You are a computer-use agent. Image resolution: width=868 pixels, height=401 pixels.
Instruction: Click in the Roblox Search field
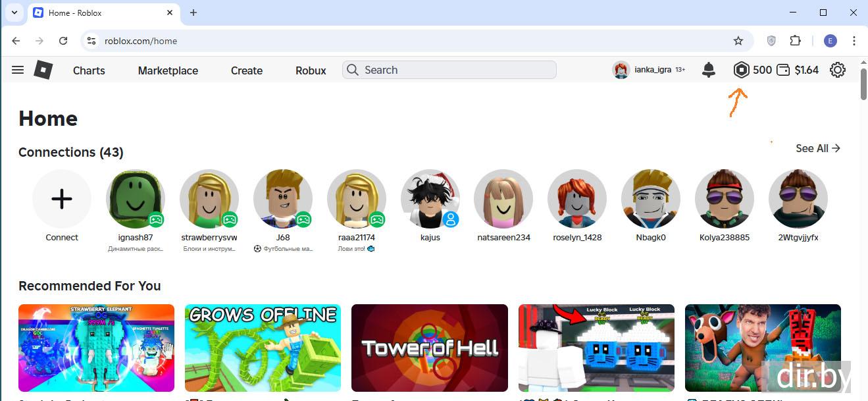pyautogui.click(x=449, y=70)
